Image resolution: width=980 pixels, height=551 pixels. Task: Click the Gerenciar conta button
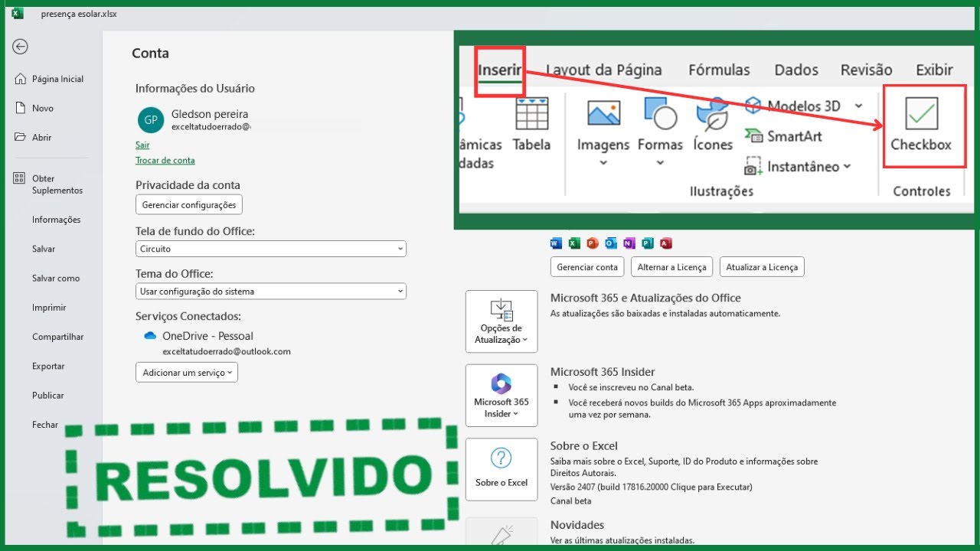click(x=587, y=267)
